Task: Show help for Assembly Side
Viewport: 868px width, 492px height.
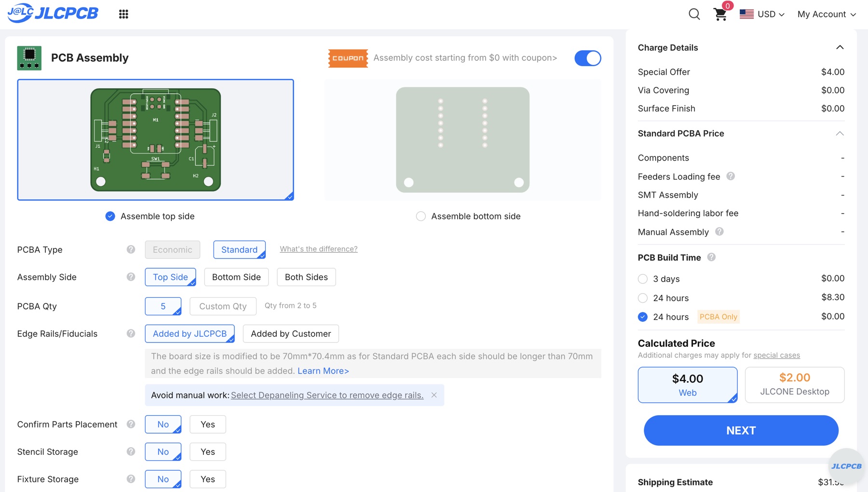Action: pos(131,277)
